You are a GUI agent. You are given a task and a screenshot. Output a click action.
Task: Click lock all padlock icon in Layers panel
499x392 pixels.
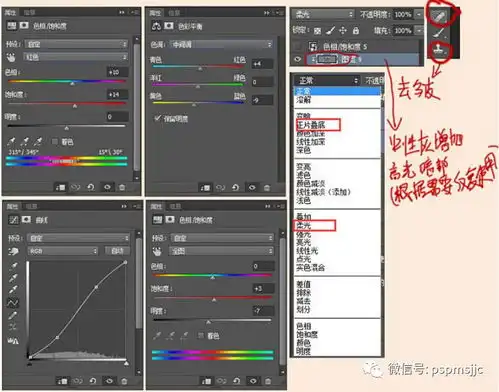coord(356,31)
